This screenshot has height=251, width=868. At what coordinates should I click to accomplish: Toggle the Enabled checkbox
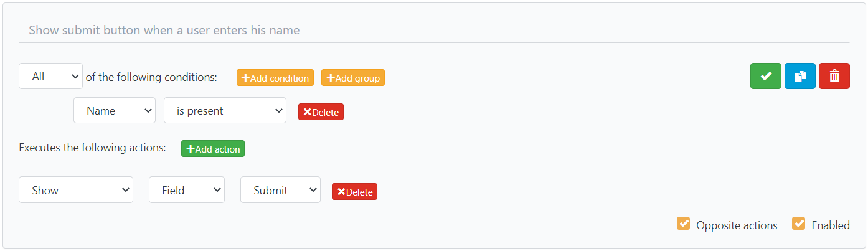tap(798, 224)
